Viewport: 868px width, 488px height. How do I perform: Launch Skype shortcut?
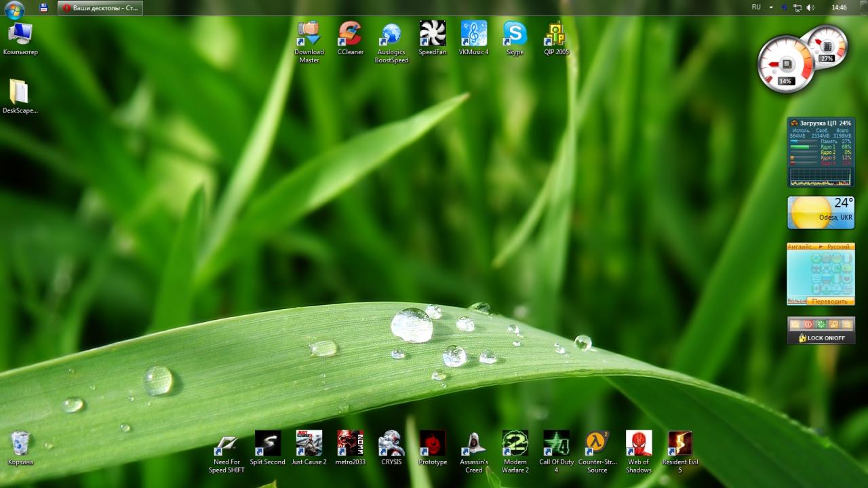click(x=515, y=39)
